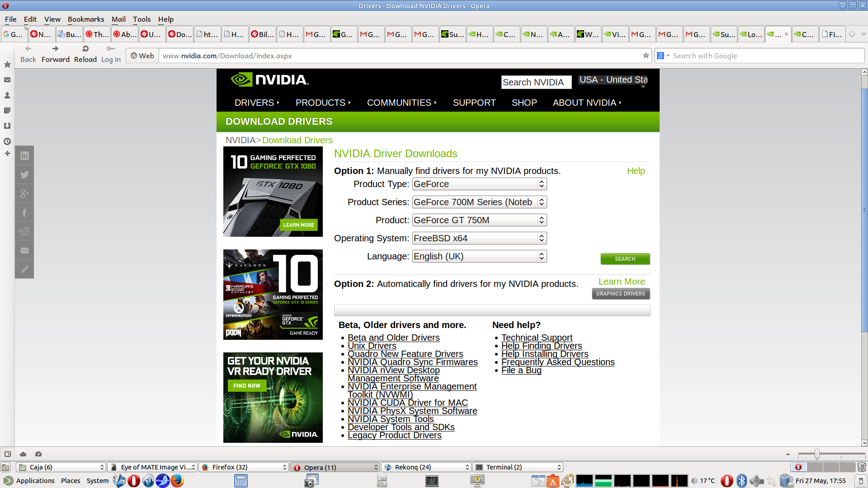The height and width of the screenshot is (488, 868).
Task: Toggle Opera Turbo in status bar
Action: pos(38,454)
